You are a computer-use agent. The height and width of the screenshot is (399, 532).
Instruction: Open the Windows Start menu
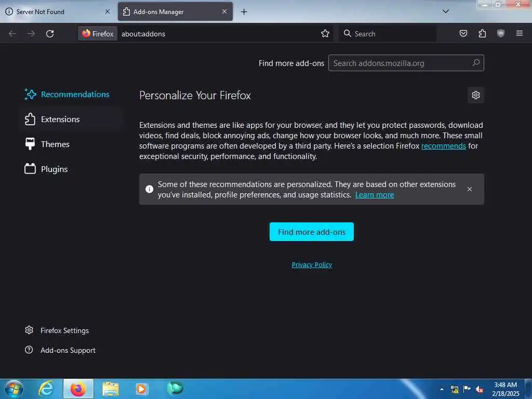click(14, 389)
